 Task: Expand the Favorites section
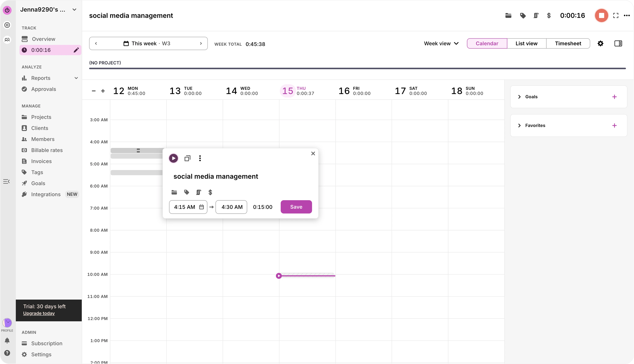[x=519, y=125]
